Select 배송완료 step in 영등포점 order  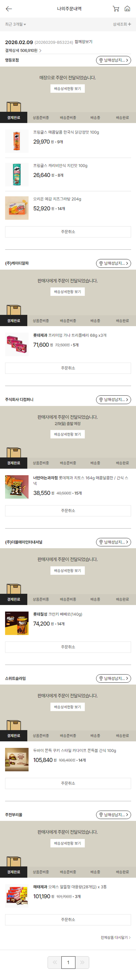pos(122,118)
